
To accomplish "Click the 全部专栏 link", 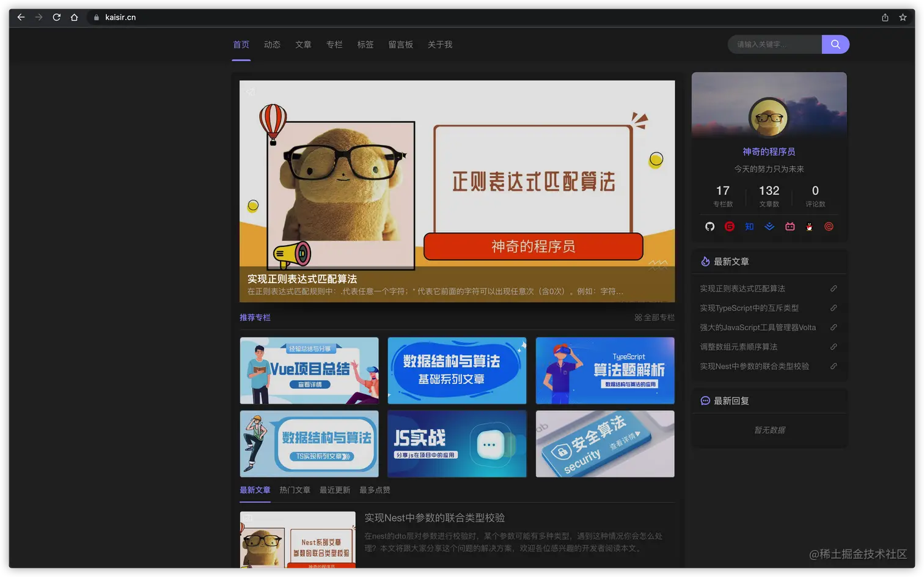I will [x=654, y=318].
